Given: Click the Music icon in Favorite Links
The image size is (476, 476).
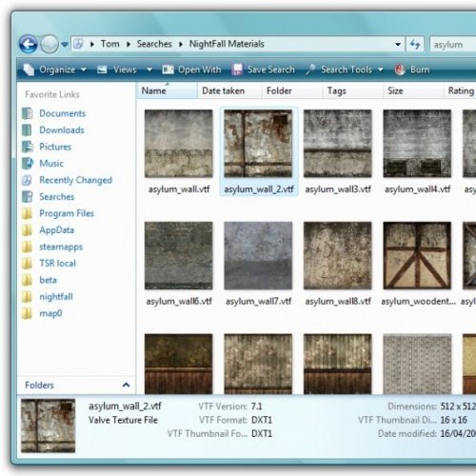Looking at the screenshot, I should (x=28, y=163).
